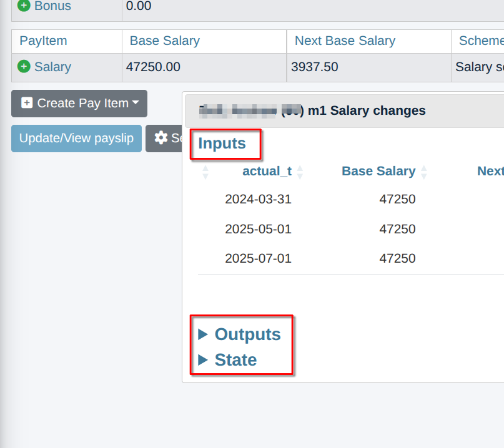Click the gear icon button
The height and width of the screenshot is (448, 504).
[161, 138]
